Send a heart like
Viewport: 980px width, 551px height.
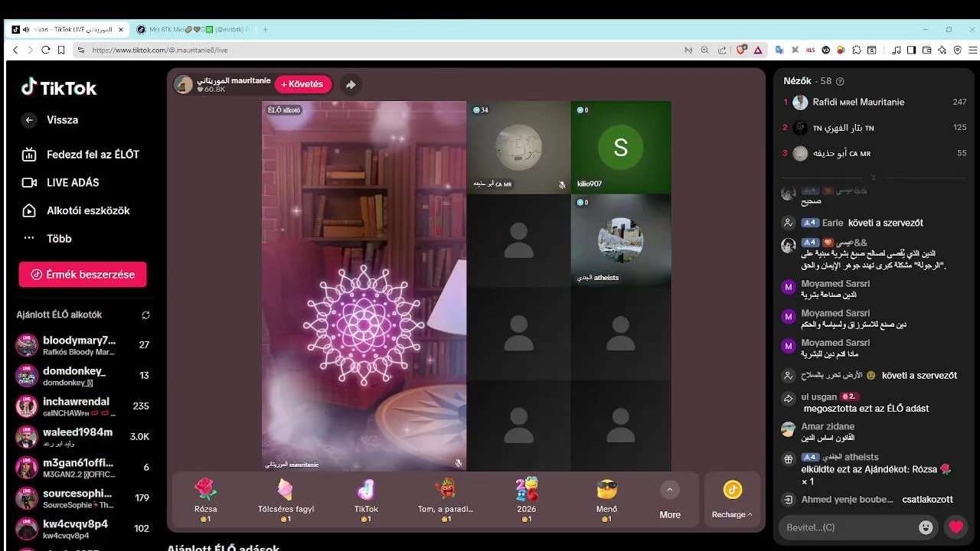[x=955, y=527]
